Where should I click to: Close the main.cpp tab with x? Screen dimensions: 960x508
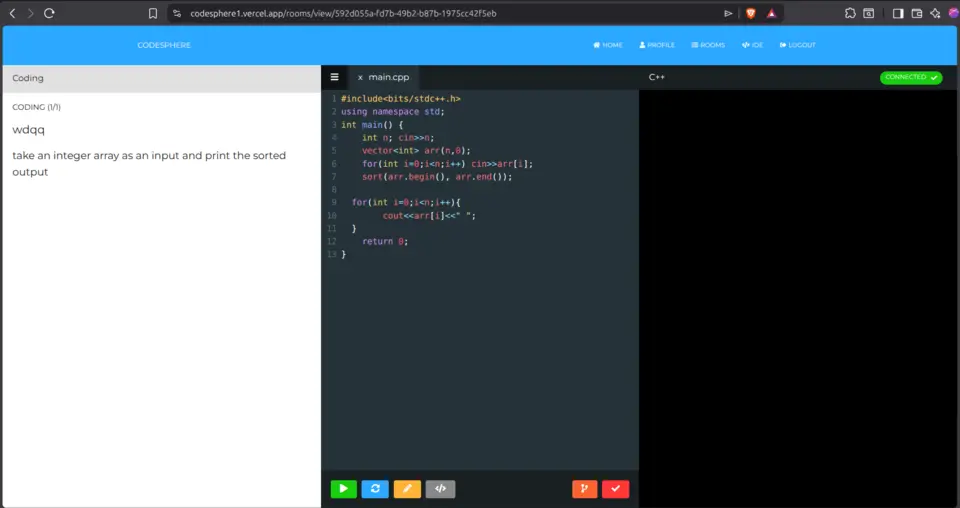[x=360, y=78]
